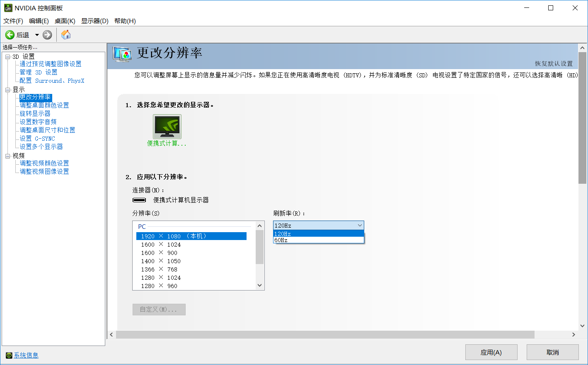Click the resolution list scroll up arrow
The image size is (588, 365).
tap(260, 226)
